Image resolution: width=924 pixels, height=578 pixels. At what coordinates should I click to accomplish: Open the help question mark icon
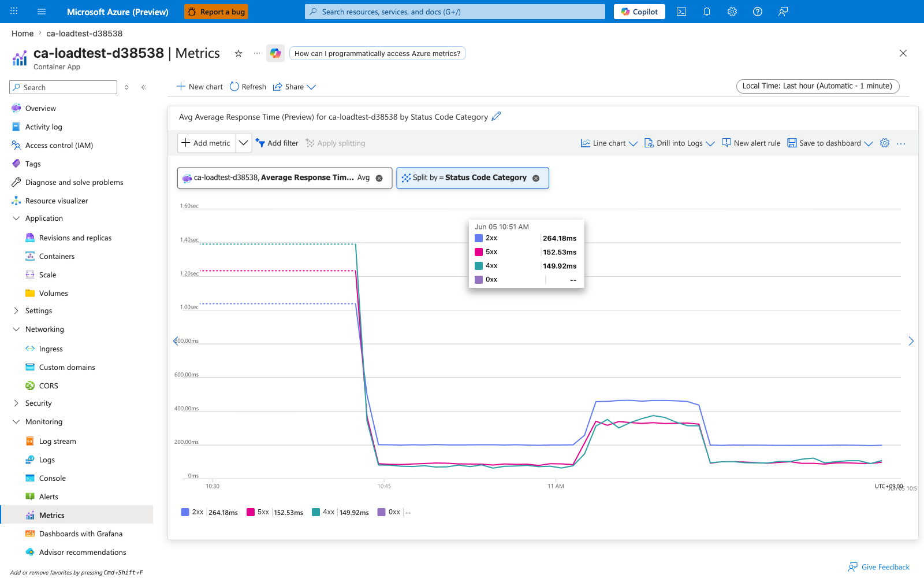point(758,12)
